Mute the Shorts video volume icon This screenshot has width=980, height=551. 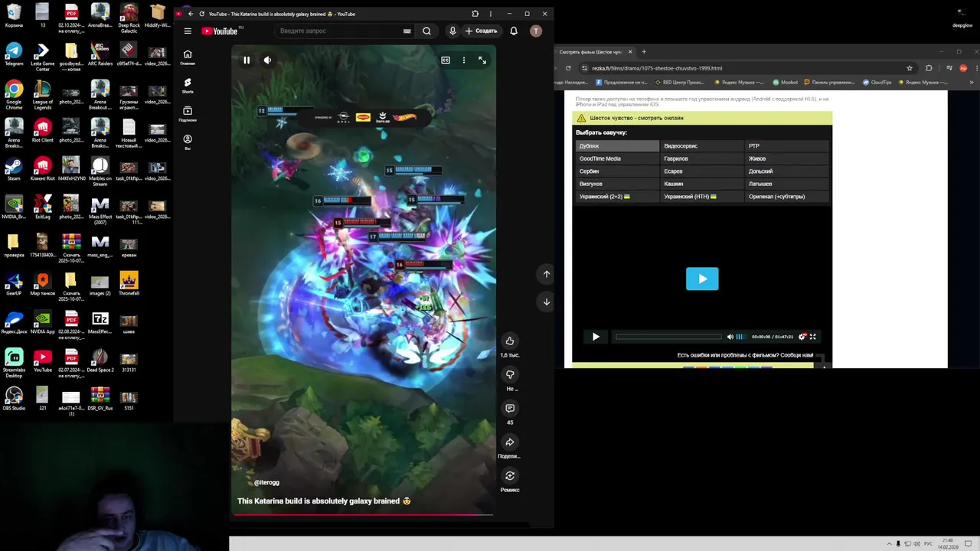pyautogui.click(x=267, y=60)
